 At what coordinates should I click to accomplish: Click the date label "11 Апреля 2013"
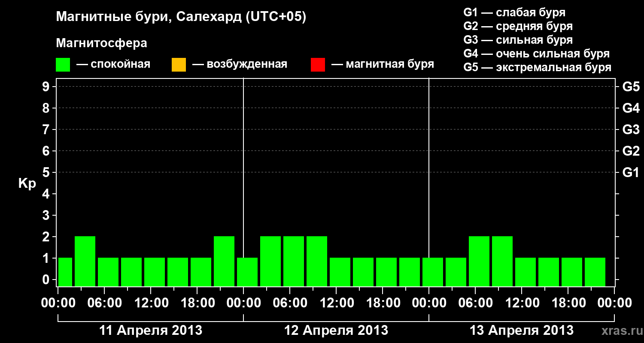[x=151, y=331]
